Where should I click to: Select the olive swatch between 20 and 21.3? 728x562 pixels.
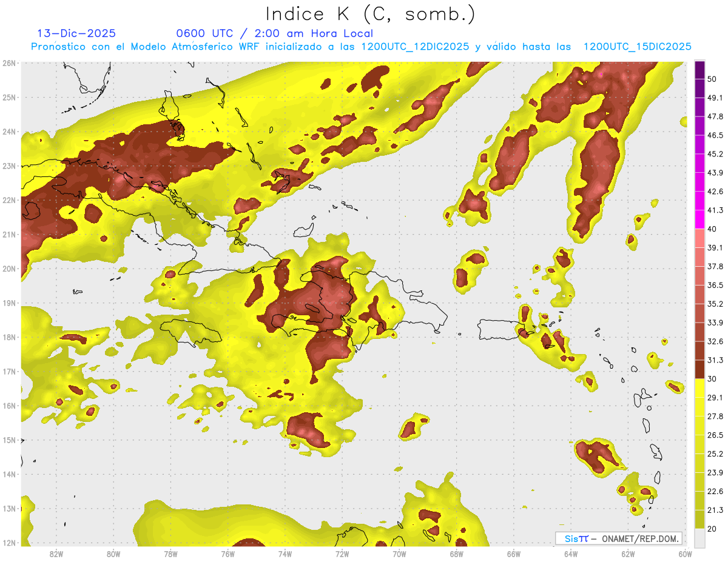[x=699, y=519]
